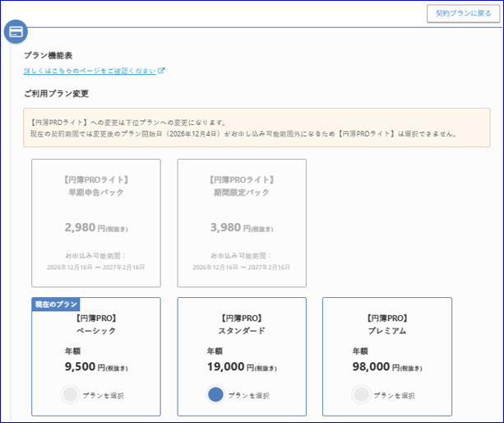Viewport: 504px width, 423px height.
Task: Click the プレミアム plan name text
Action: (387, 331)
